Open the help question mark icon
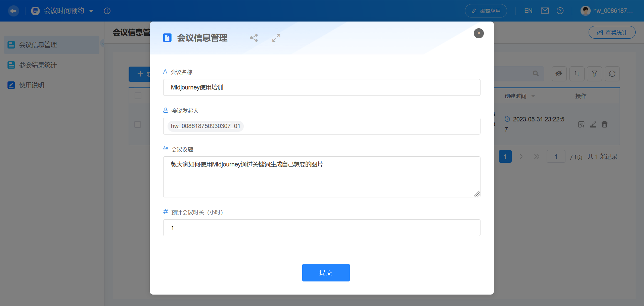This screenshot has width=644, height=306. pyautogui.click(x=560, y=10)
